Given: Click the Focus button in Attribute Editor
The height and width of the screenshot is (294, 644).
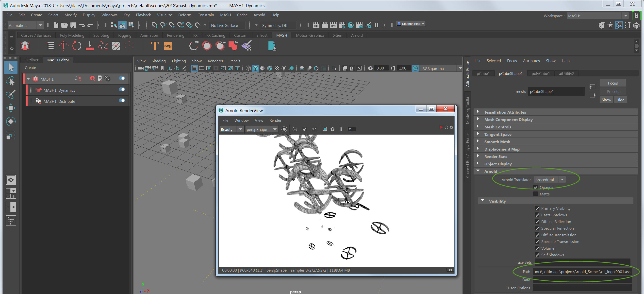Looking at the screenshot, I should 612,83.
